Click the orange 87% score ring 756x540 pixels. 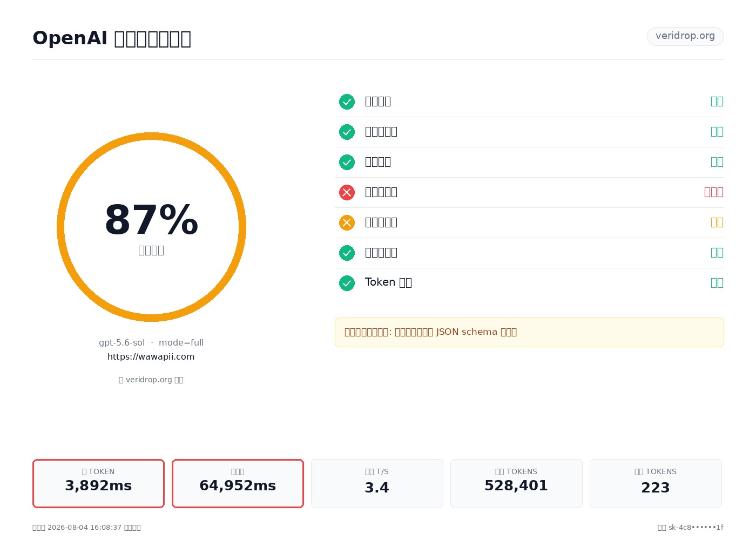151,227
